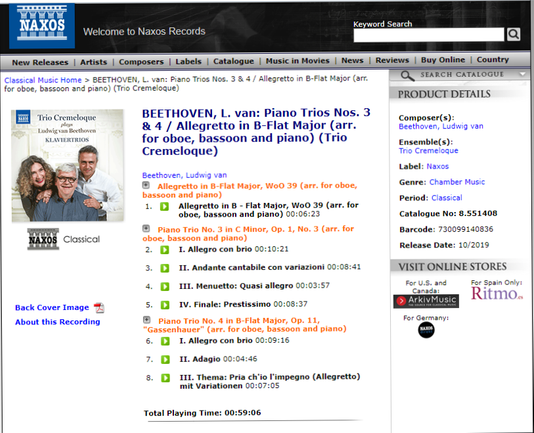
Task: Click barcode value 730099140836
Action: tap(466, 229)
